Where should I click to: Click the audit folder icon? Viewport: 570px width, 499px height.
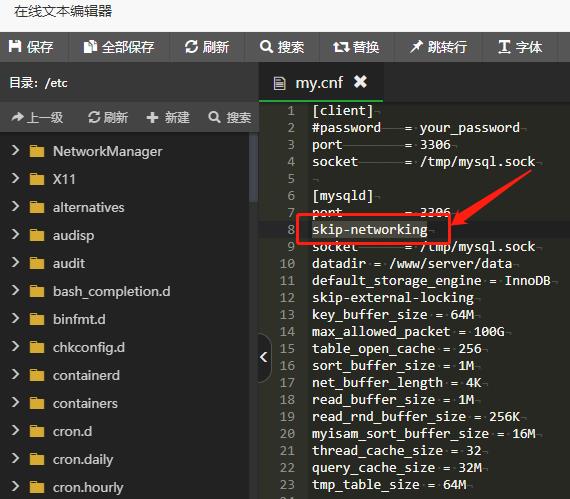(37, 263)
